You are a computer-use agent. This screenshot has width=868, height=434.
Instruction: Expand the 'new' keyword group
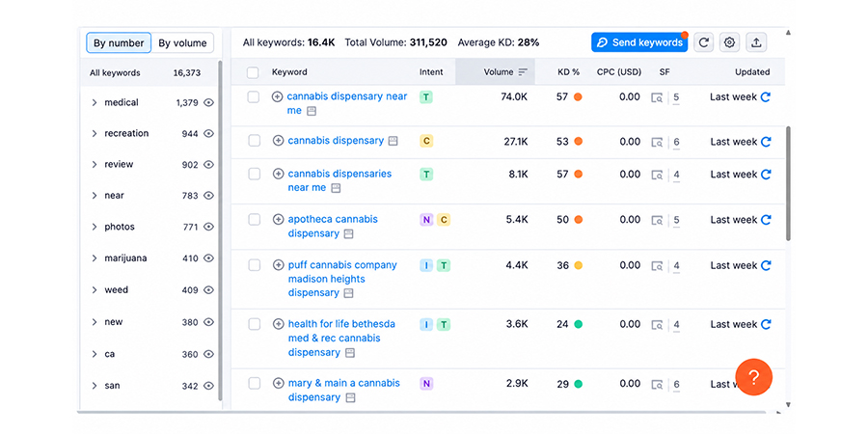[95, 322]
